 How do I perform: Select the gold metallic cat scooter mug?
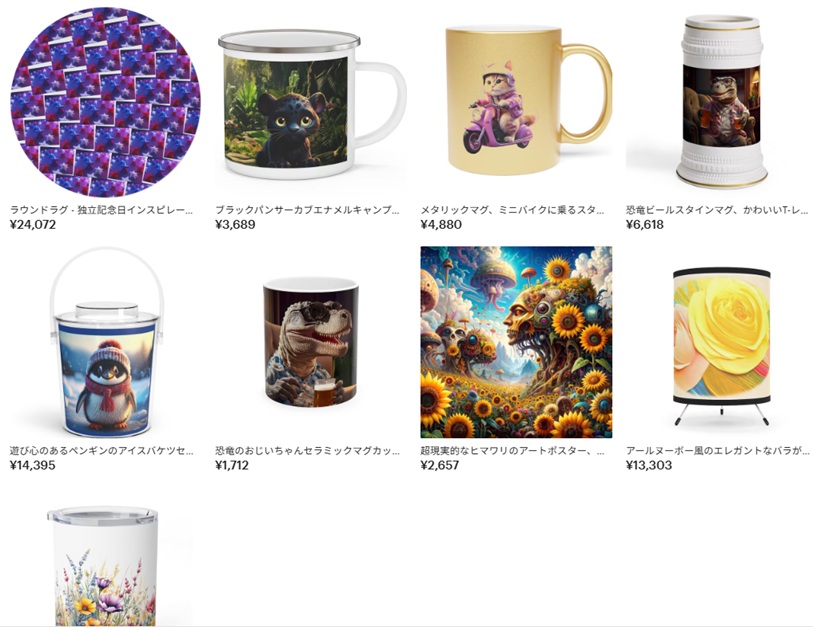[x=516, y=102]
